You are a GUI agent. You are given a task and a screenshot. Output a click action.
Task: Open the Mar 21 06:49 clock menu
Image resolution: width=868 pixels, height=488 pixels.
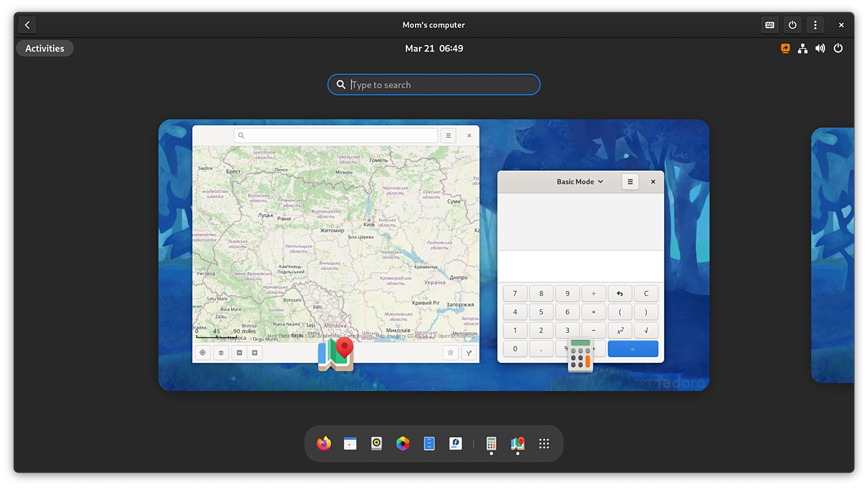[x=434, y=48]
